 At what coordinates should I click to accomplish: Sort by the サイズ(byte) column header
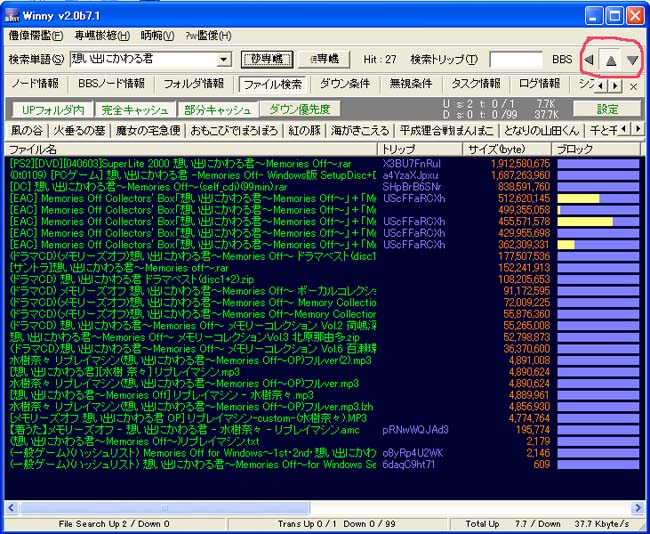click(507, 149)
